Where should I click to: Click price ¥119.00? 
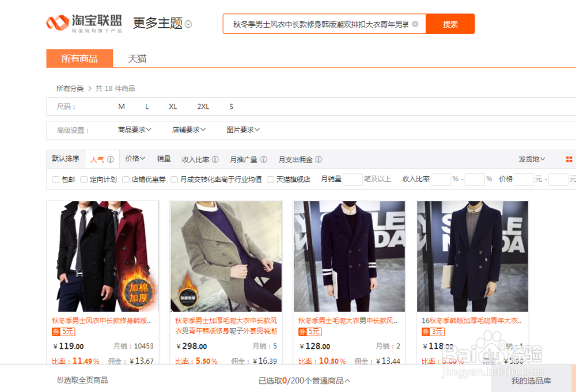69,346
